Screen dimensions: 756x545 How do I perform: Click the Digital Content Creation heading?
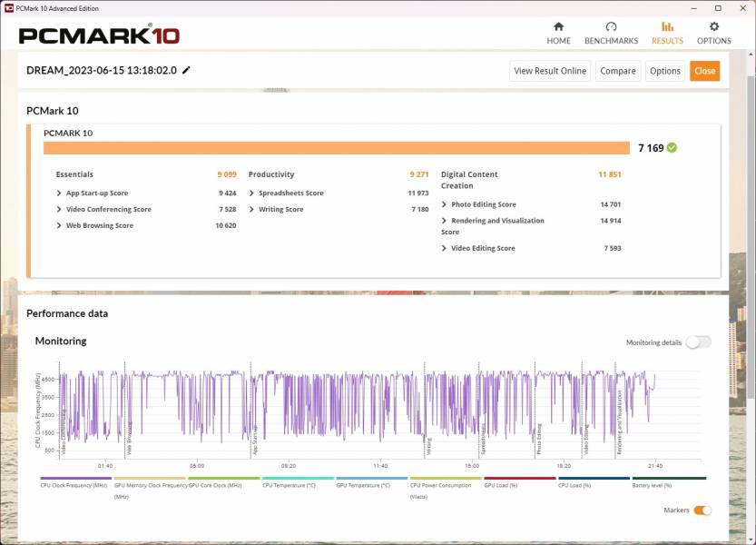click(469, 180)
